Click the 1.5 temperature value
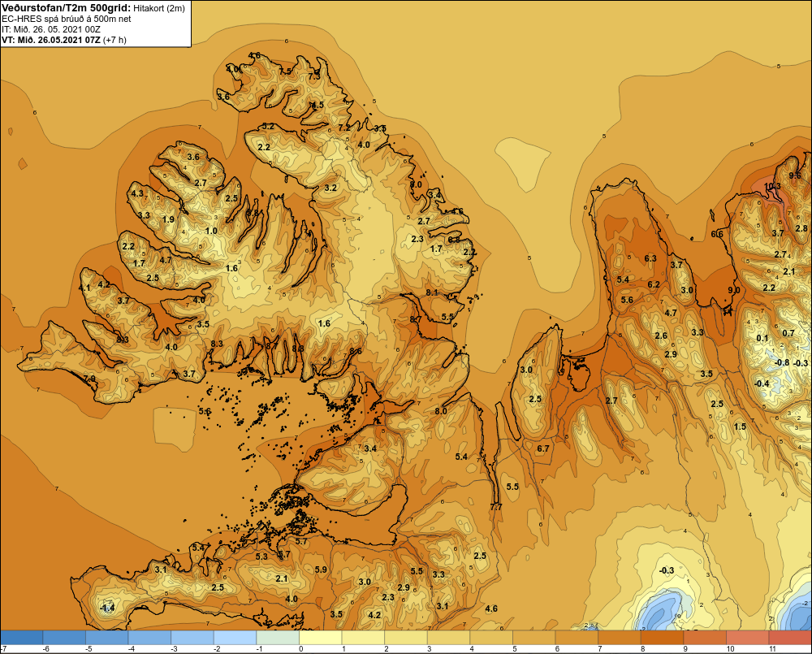The height and width of the screenshot is (654, 812). 740,426
